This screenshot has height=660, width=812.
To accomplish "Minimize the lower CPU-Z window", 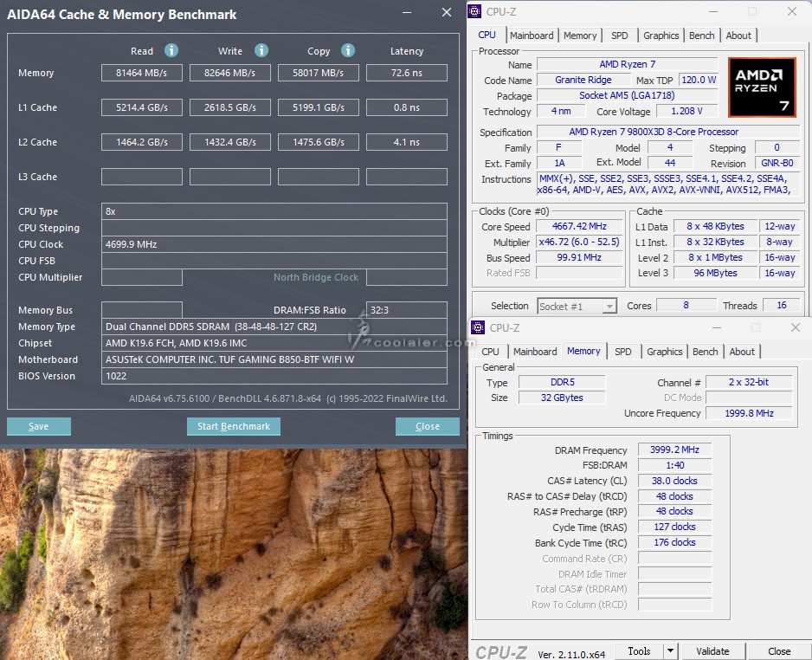I will (x=717, y=327).
